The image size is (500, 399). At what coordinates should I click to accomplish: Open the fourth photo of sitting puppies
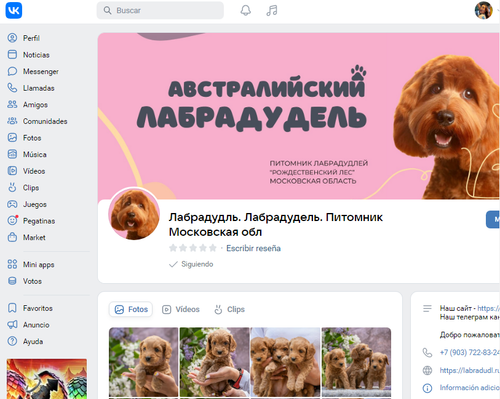(x=356, y=362)
